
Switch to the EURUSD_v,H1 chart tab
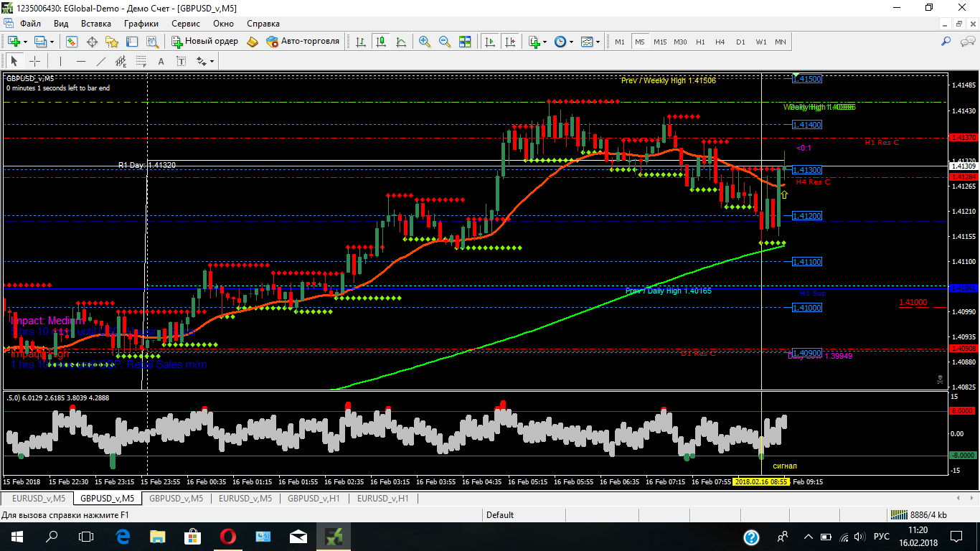pos(383,498)
